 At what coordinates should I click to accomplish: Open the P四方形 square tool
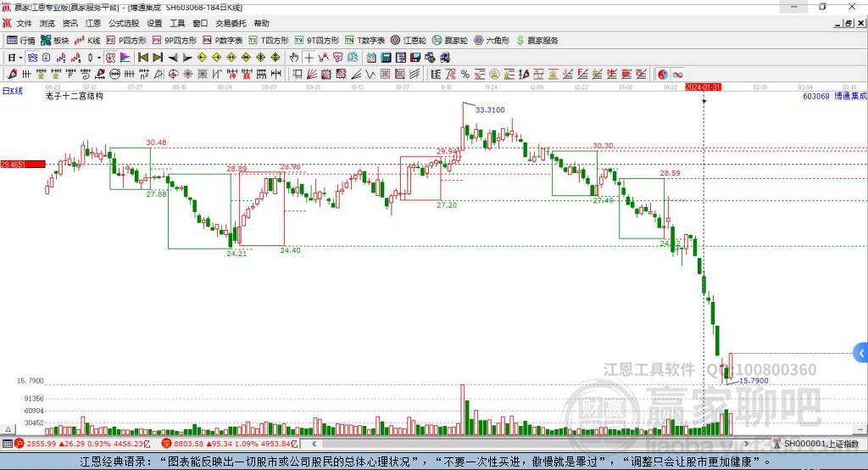pyautogui.click(x=126, y=41)
